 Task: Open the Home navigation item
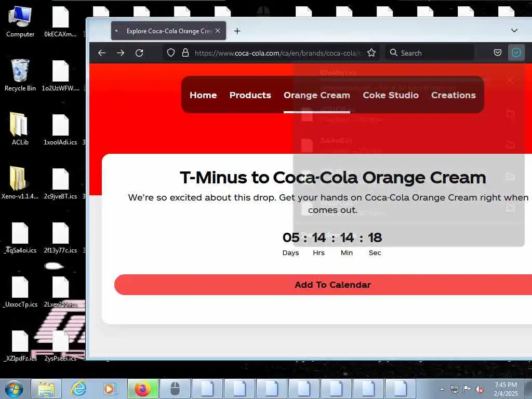click(x=203, y=96)
